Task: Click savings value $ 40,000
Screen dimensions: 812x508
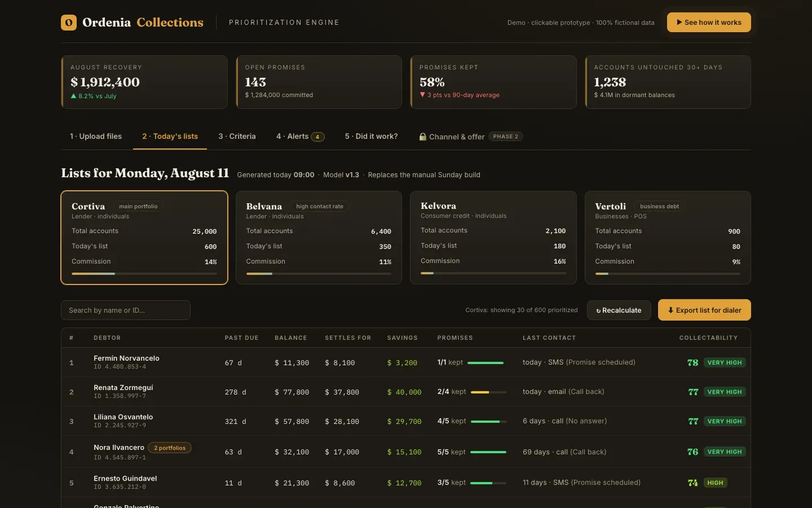Action: tap(404, 392)
